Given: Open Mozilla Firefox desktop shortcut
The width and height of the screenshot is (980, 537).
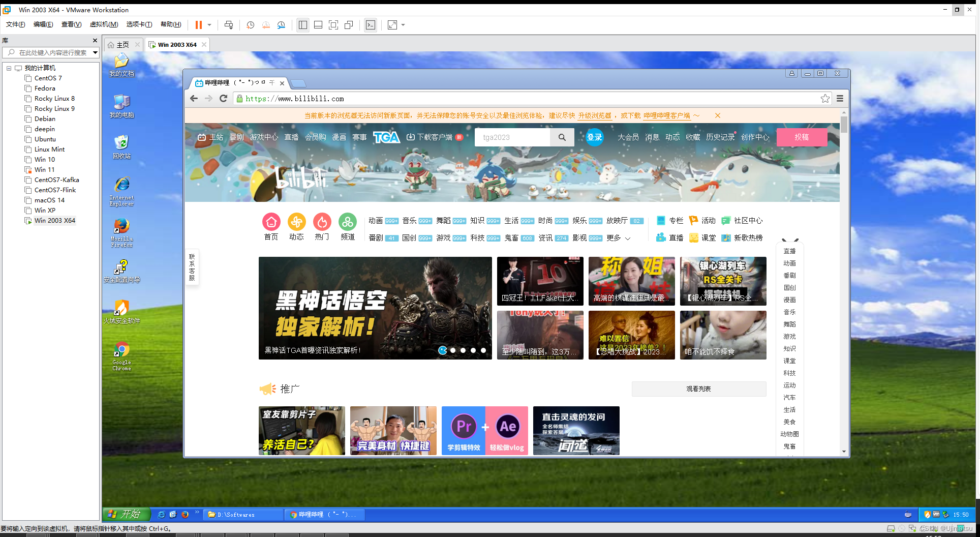Looking at the screenshot, I should click(122, 232).
